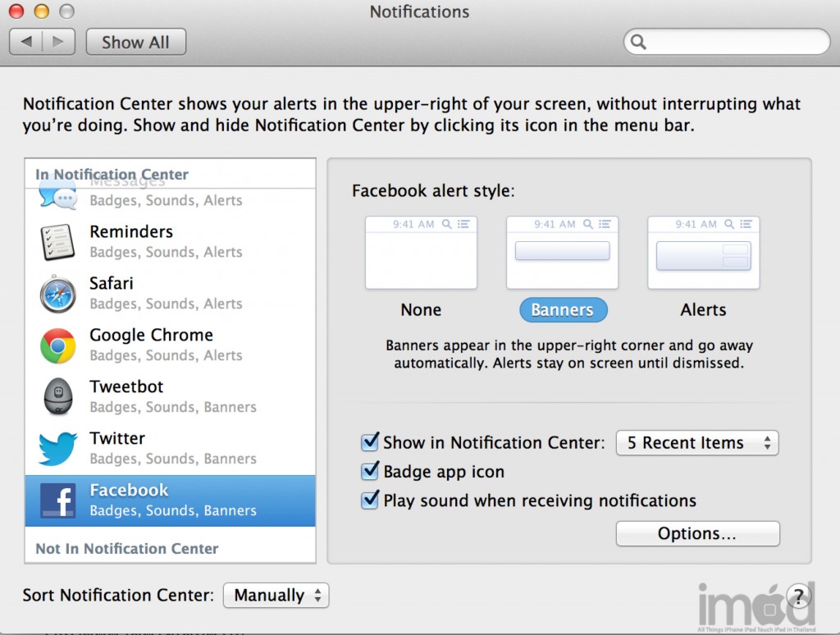The width and height of the screenshot is (840, 635).
Task: Uncheck Show in Notification Center
Action: (370, 443)
